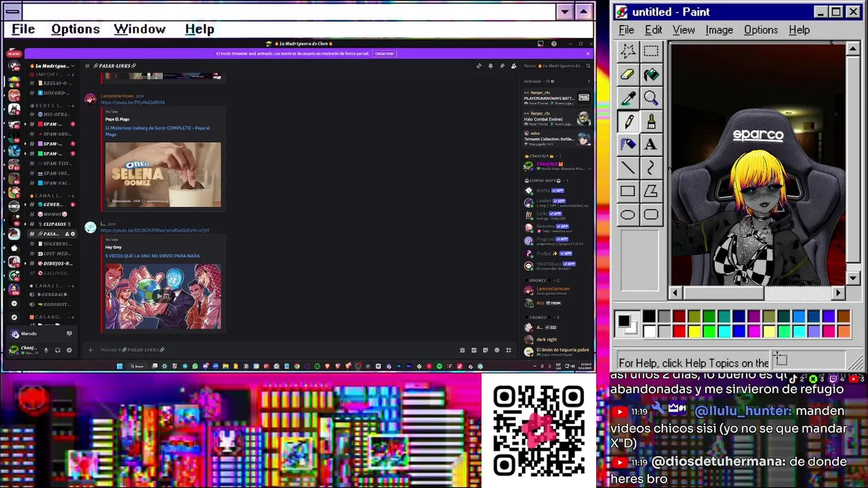Viewport: 868px width, 488px height.
Task: Open the Oreo Selena Gomez video thumbnail
Action: [163, 174]
